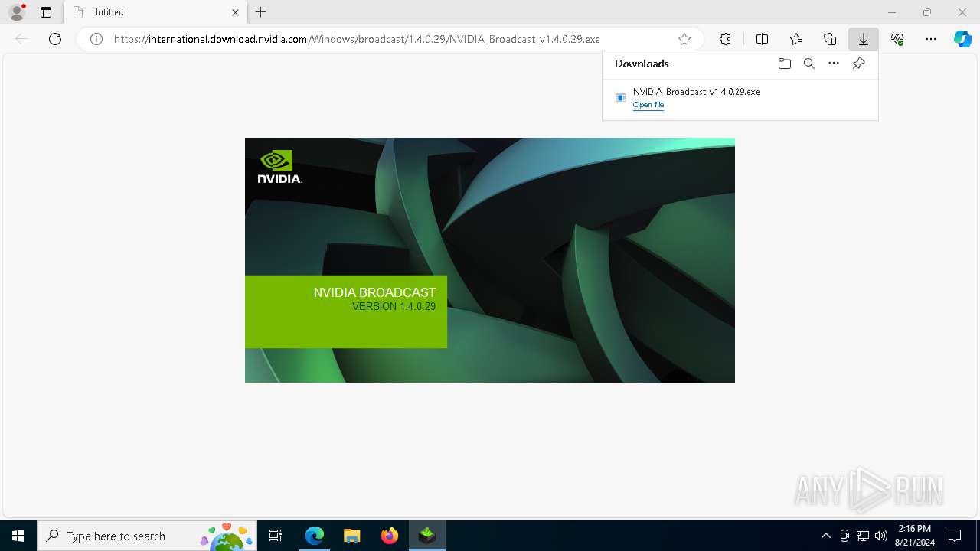Click the NVIDIA Broadcast splash image

(x=490, y=260)
